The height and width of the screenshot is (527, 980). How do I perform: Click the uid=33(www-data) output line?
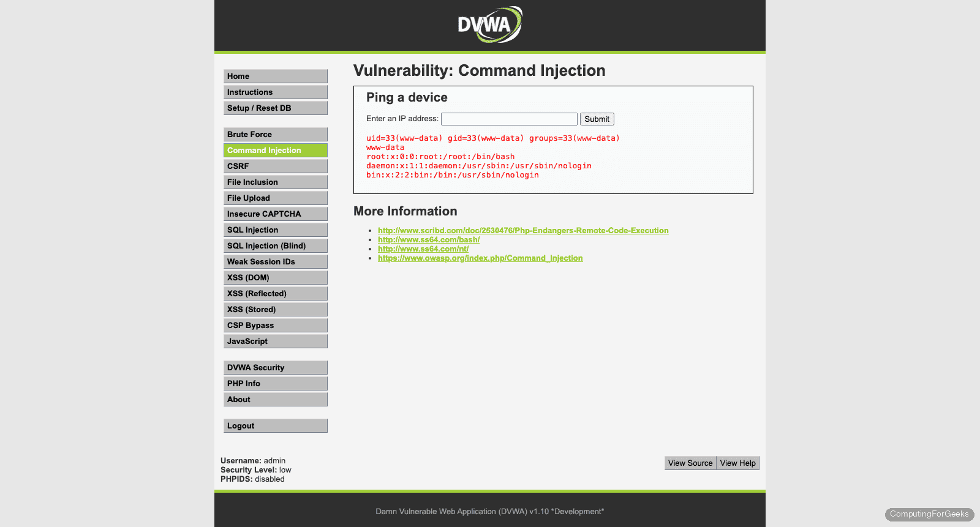click(x=493, y=138)
